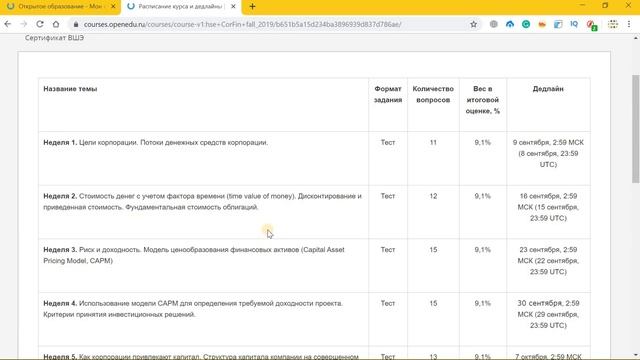640x360 pixels.
Task: Click question count 15 for week 3
Action: (433, 249)
